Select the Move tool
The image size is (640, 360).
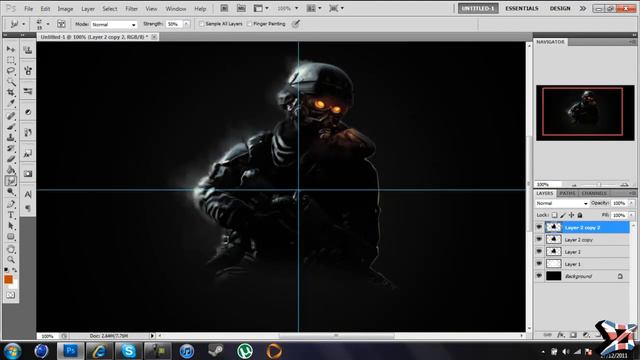coord(11,49)
